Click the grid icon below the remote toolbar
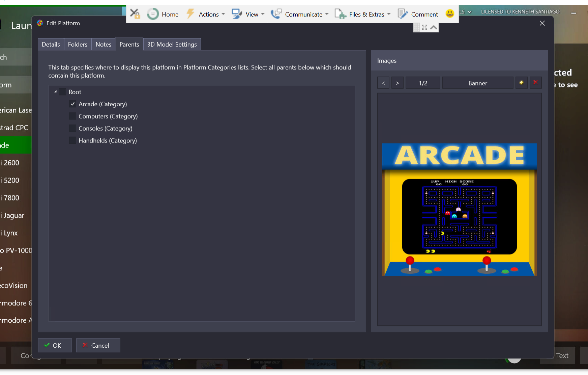588x375 pixels. (417, 27)
